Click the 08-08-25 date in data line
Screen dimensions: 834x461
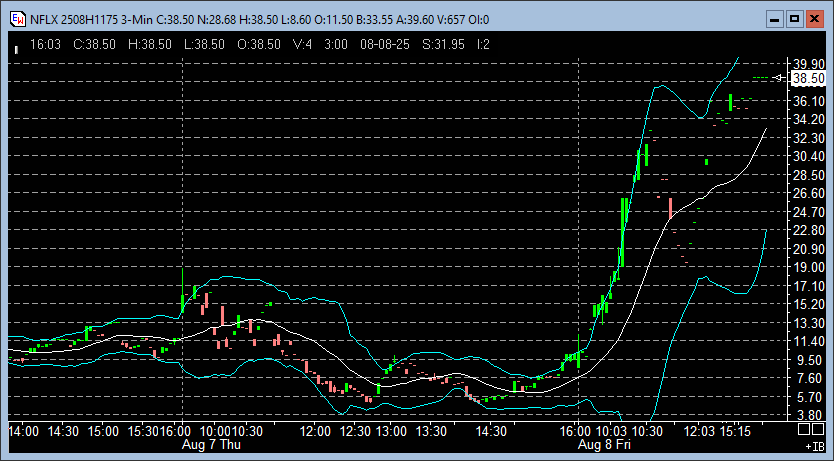coord(385,45)
